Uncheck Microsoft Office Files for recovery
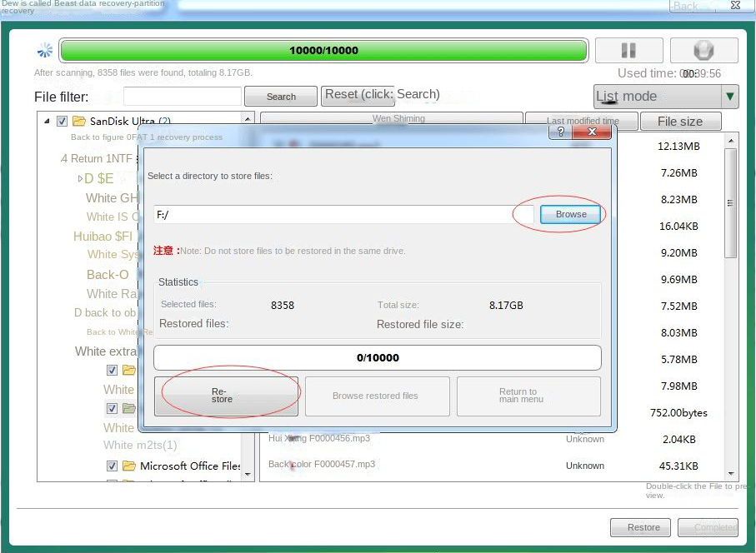The image size is (756, 553). pyautogui.click(x=112, y=466)
